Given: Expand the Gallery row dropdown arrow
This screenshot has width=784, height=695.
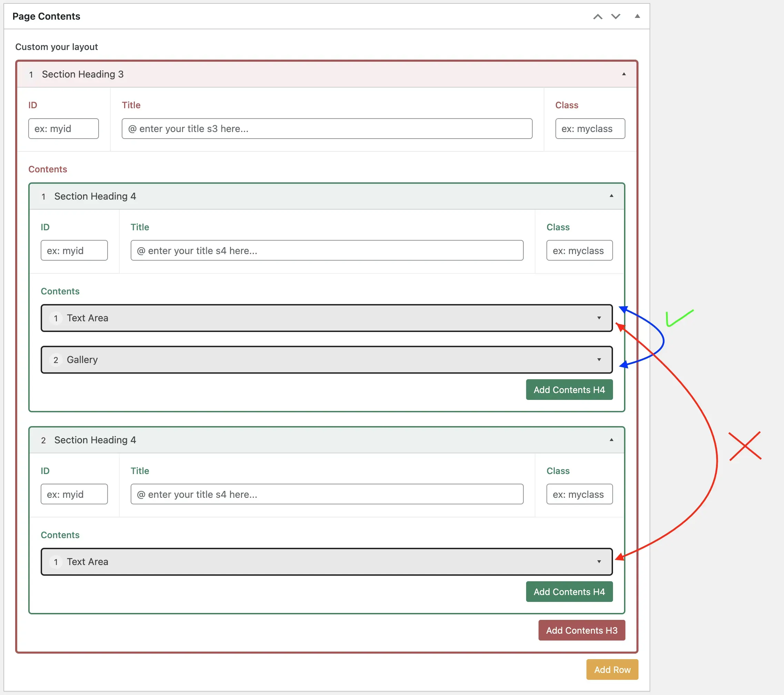Looking at the screenshot, I should (x=599, y=360).
